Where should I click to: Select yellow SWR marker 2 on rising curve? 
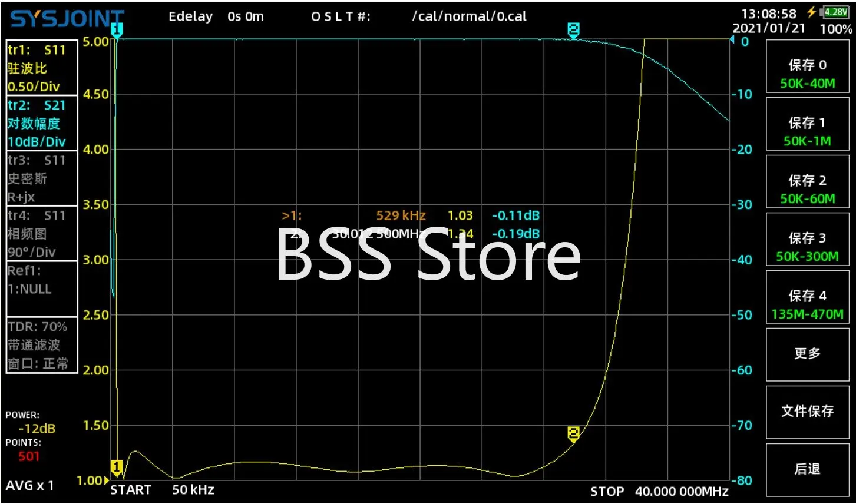click(573, 435)
